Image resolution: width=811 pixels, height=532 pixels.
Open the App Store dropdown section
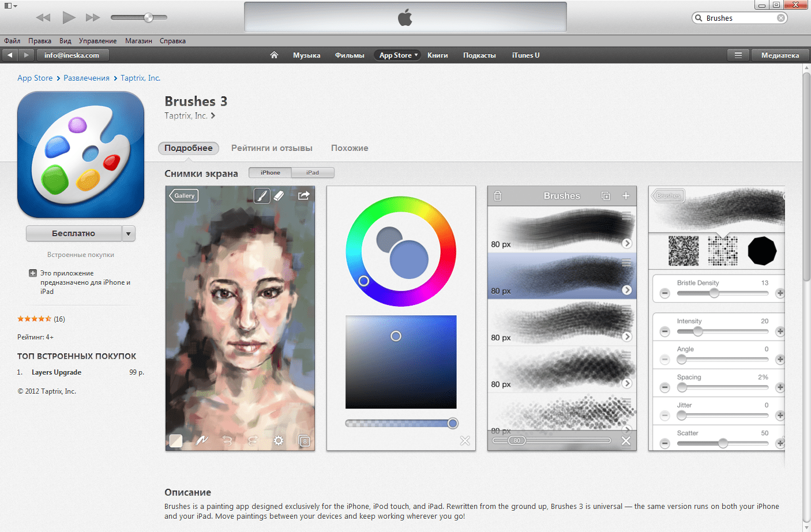pyautogui.click(x=397, y=55)
